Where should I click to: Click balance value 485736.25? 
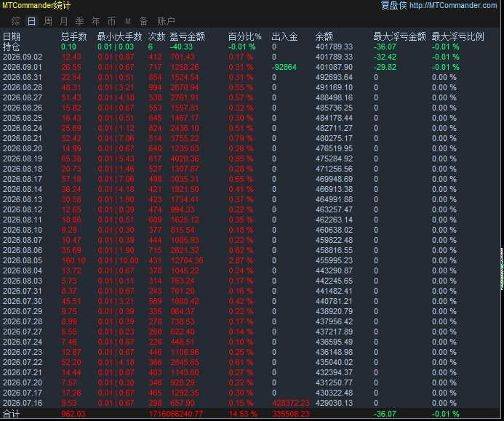point(334,108)
